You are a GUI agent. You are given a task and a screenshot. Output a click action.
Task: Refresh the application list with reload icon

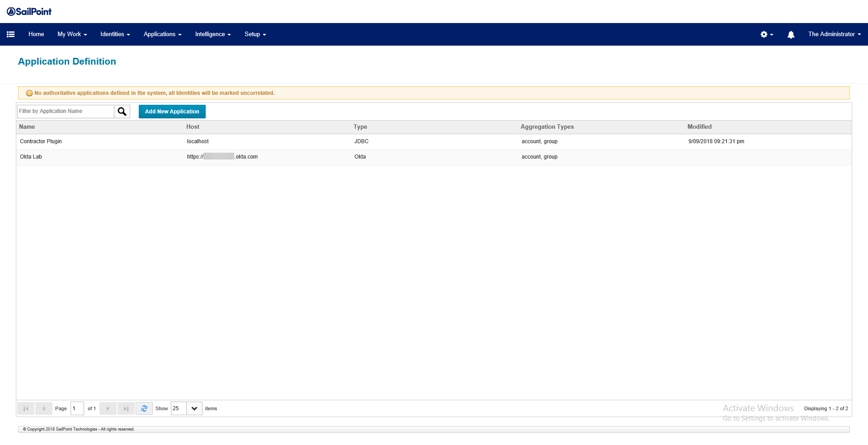click(144, 408)
